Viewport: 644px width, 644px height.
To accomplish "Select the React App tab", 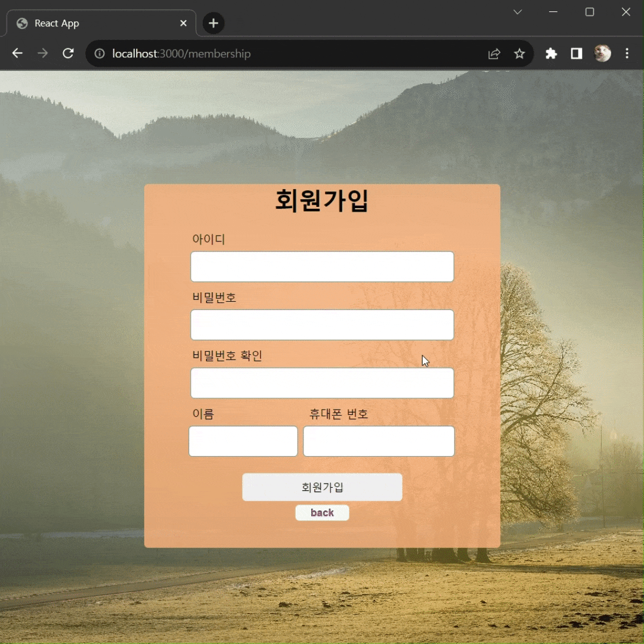I will 101,23.
